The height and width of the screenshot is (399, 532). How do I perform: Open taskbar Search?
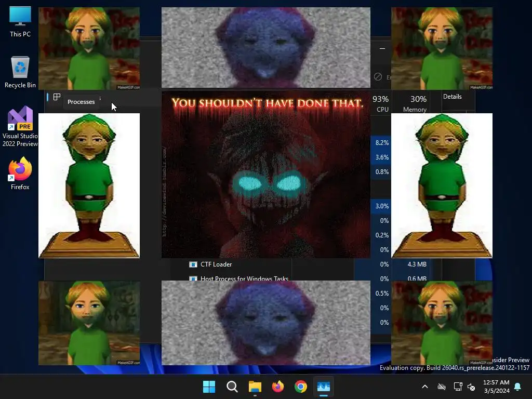[x=232, y=387]
